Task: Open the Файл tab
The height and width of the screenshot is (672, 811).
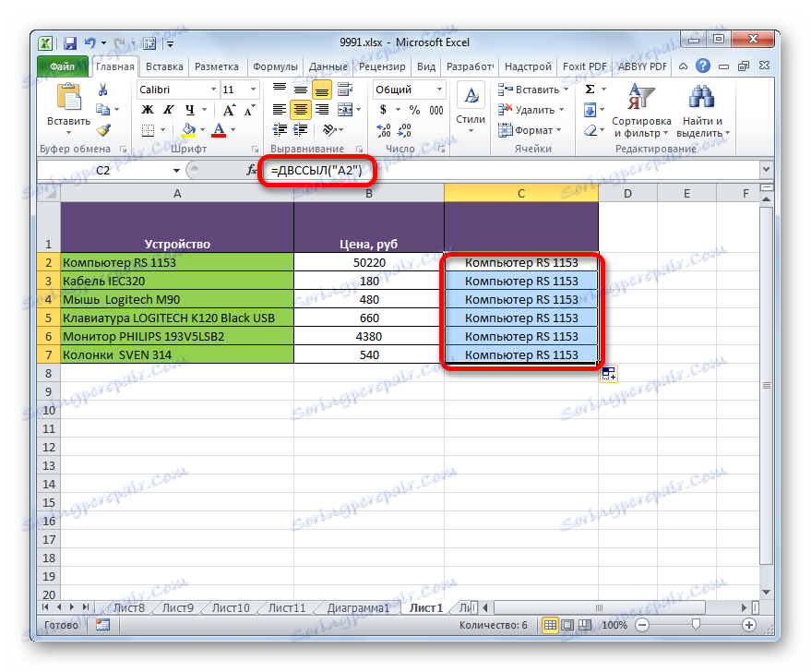Action: coord(63,66)
